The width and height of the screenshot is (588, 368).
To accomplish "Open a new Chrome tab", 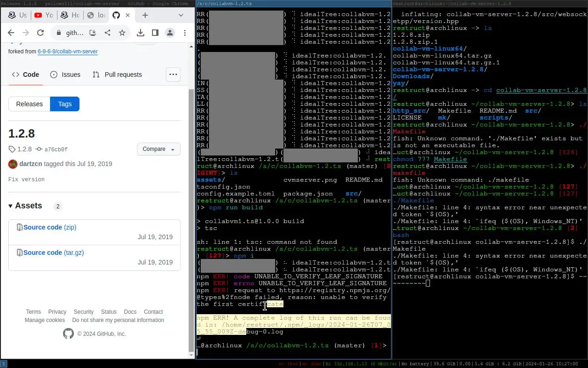I will (x=145, y=15).
